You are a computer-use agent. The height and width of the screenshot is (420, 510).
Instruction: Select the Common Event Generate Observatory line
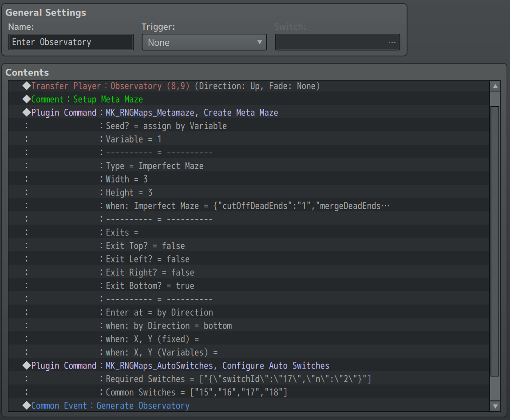(110, 406)
